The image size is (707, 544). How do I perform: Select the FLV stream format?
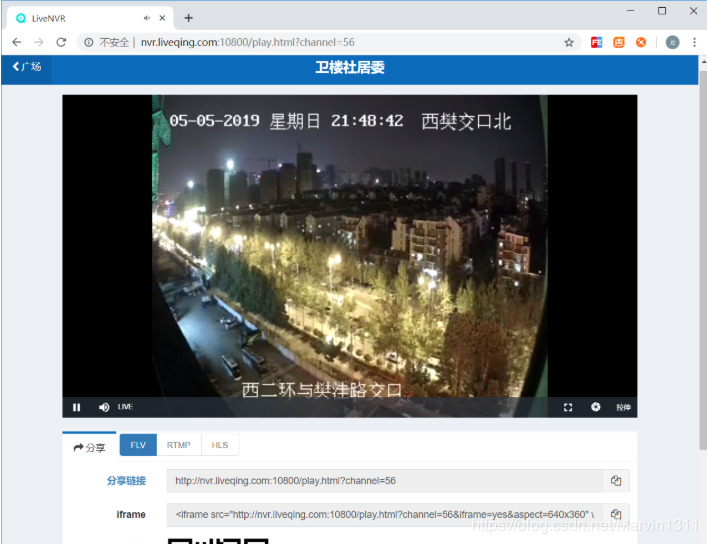(x=138, y=445)
